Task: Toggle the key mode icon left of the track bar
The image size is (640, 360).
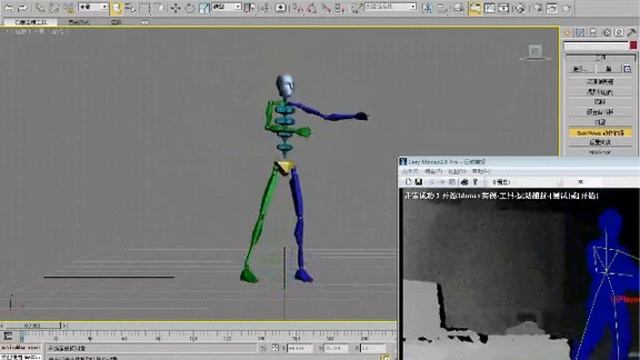Action: 8,336
